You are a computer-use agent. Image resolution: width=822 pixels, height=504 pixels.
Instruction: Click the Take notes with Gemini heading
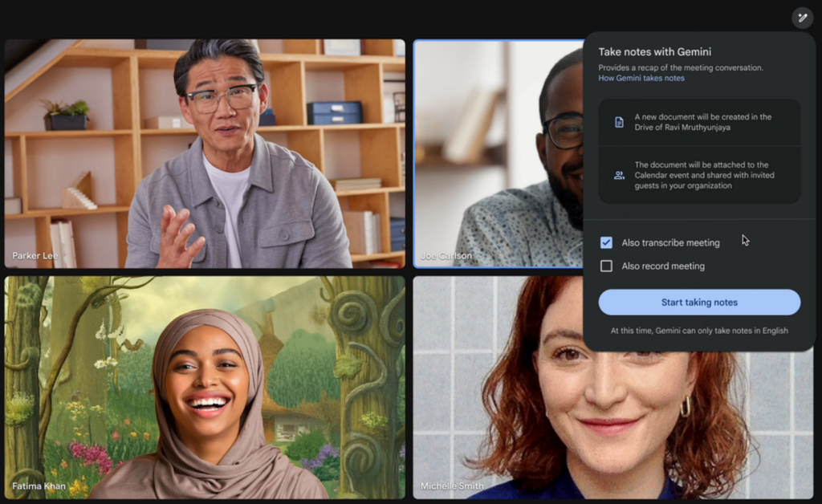[654, 52]
